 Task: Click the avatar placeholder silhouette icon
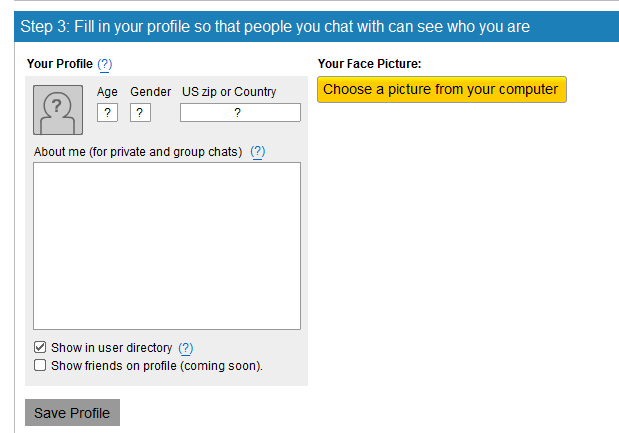pyautogui.click(x=57, y=110)
